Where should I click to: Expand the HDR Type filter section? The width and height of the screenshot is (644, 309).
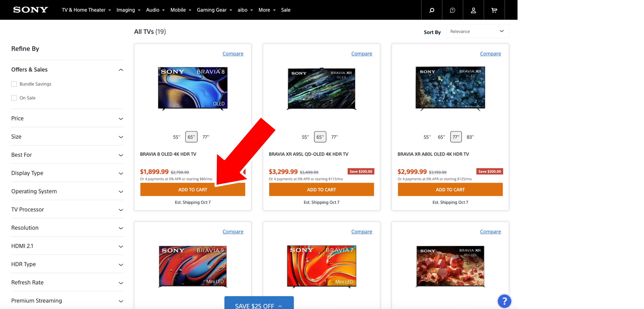coord(67,264)
